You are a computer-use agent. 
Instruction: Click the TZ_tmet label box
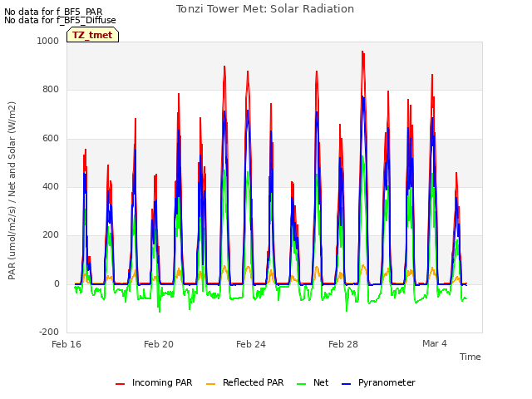(92, 35)
